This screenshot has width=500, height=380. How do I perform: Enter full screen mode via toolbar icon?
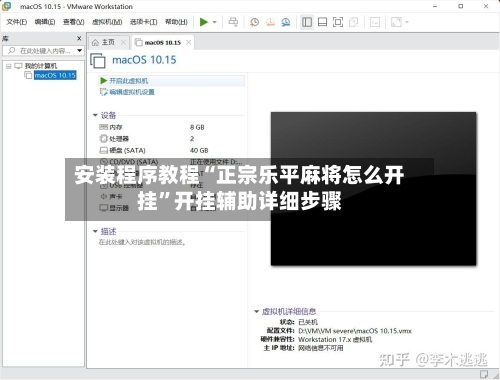[x=338, y=22]
